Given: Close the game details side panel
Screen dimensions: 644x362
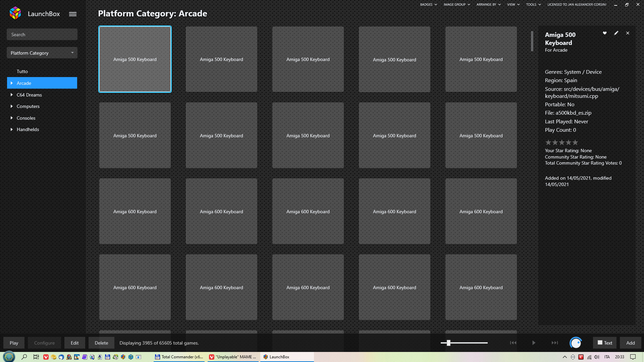Looking at the screenshot, I should [x=628, y=33].
